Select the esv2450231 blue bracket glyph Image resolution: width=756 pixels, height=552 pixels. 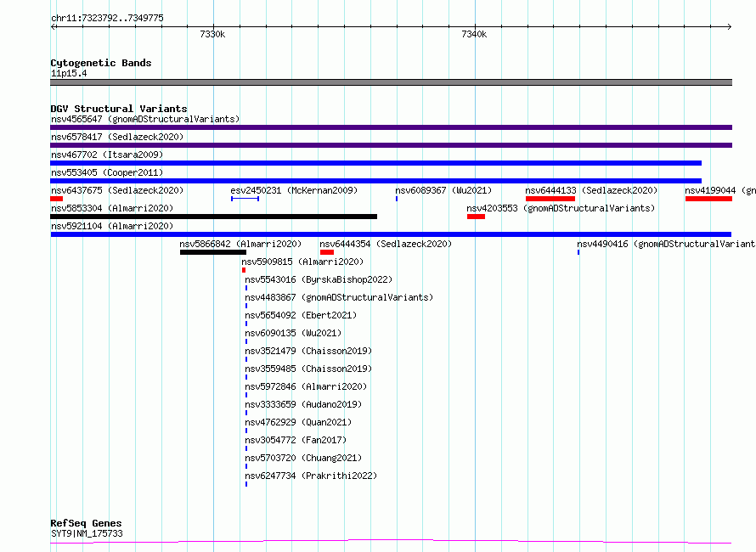pyautogui.click(x=245, y=199)
